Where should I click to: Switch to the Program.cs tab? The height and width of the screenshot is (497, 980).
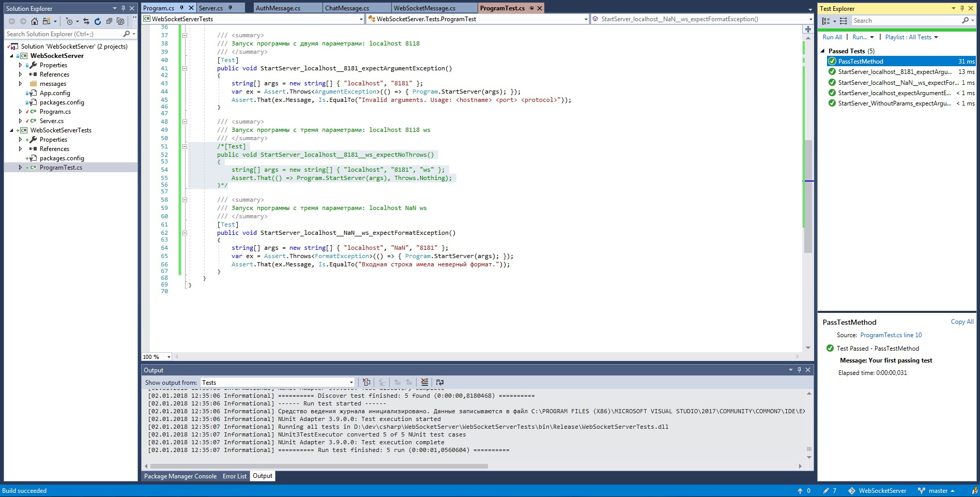[158, 8]
